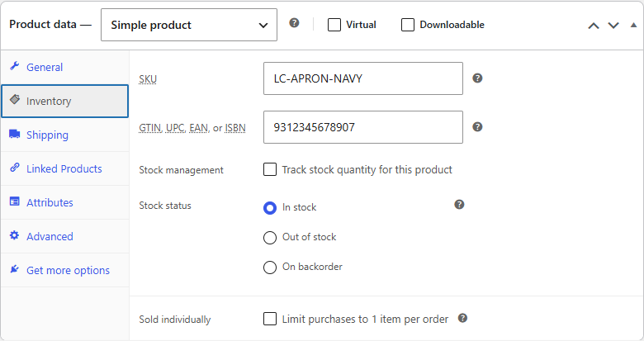Go to the Advanced tab
Image resolution: width=644 pixels, height=341 pixels.
(65, 237)
